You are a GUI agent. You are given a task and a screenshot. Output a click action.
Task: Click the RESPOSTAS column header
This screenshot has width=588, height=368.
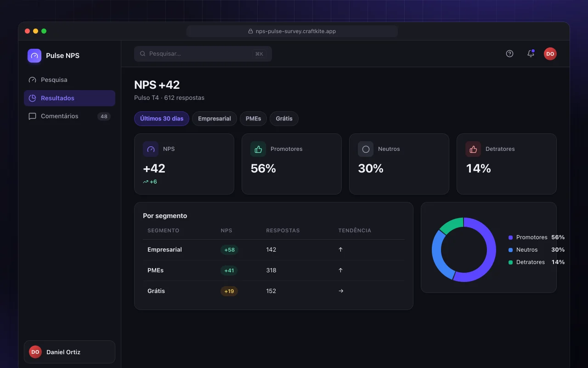[x=283, y=230]
